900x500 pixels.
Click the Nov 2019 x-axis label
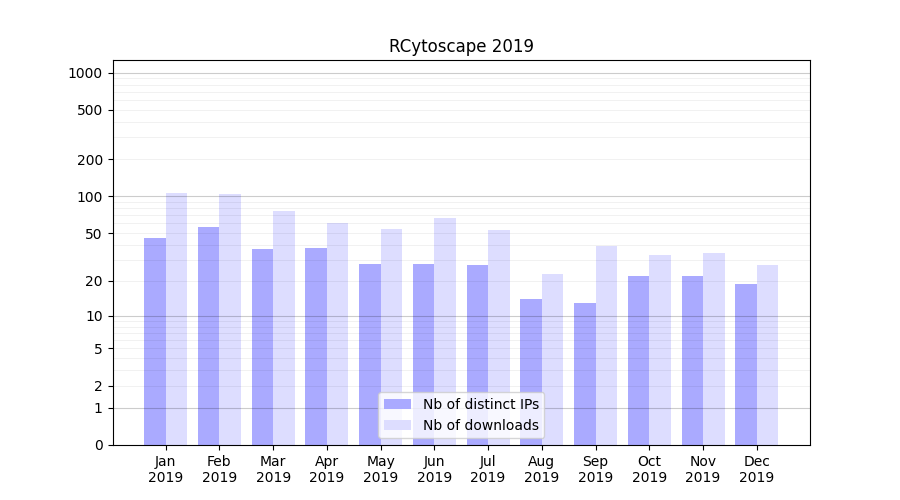(x=703, y=469)
